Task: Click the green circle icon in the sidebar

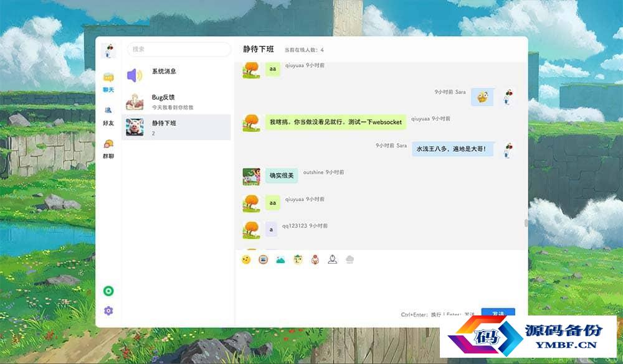Action: pos(108,291)
